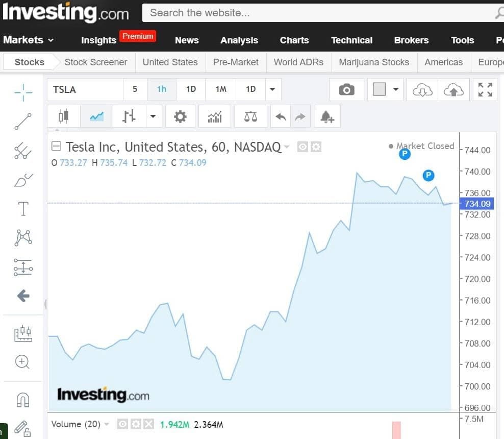504x439 pixels.
Task: Take a chart snapshot with camera icon
Action: (346, 89)
